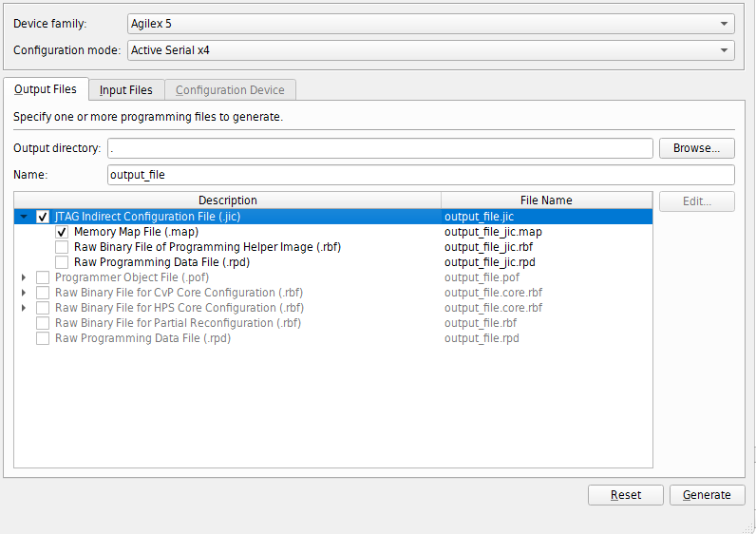The image size is (756, 534).
Task: Expand the Programmer Object File row
Action: point(24,277)
